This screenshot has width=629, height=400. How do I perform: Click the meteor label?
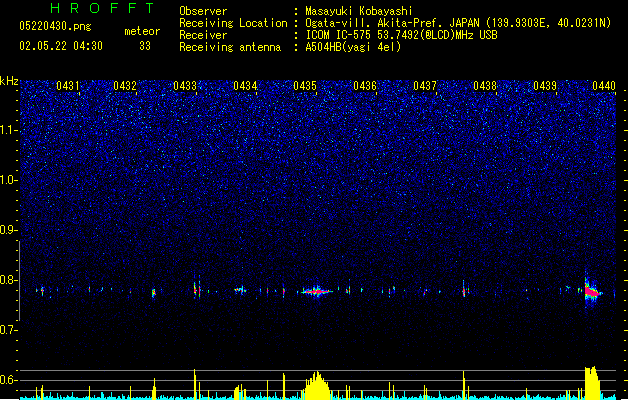tap(142, 31)
